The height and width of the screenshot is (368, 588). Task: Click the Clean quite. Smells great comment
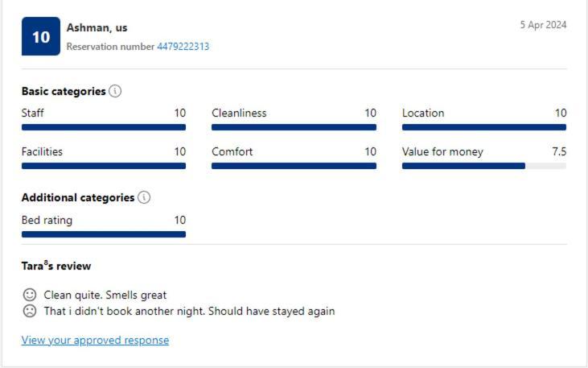pos(105,296)
